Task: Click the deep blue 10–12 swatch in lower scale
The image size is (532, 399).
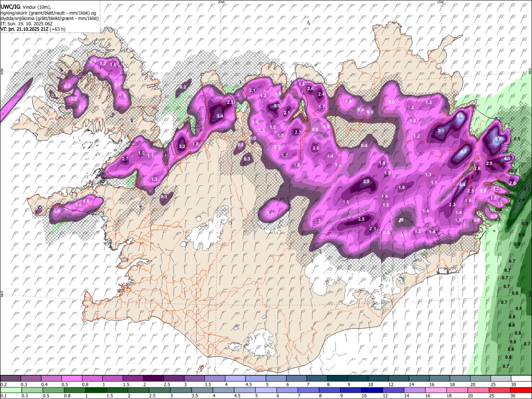Action: (372, 390)
